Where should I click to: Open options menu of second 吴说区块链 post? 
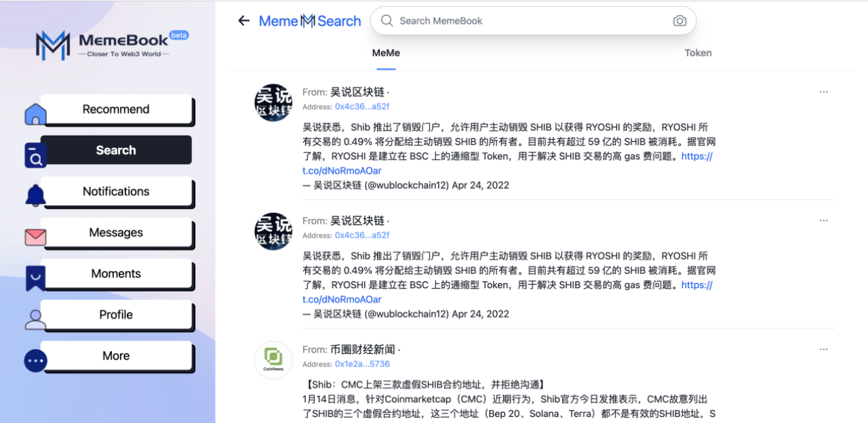pos(823,220)
